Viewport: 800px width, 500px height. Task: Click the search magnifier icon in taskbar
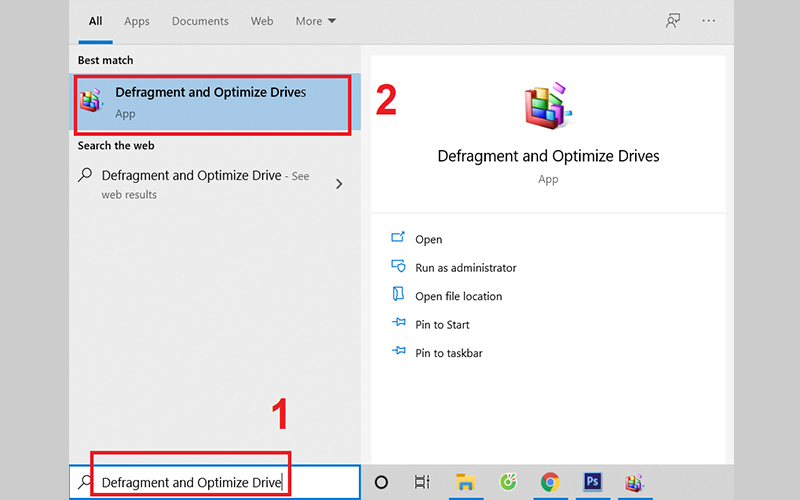click(85, 482)
